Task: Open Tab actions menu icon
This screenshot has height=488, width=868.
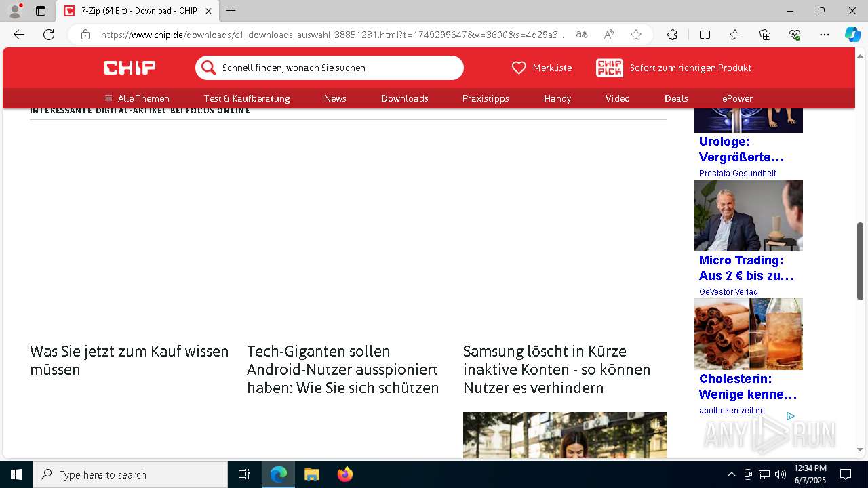Action: click(x=41, y=11)
